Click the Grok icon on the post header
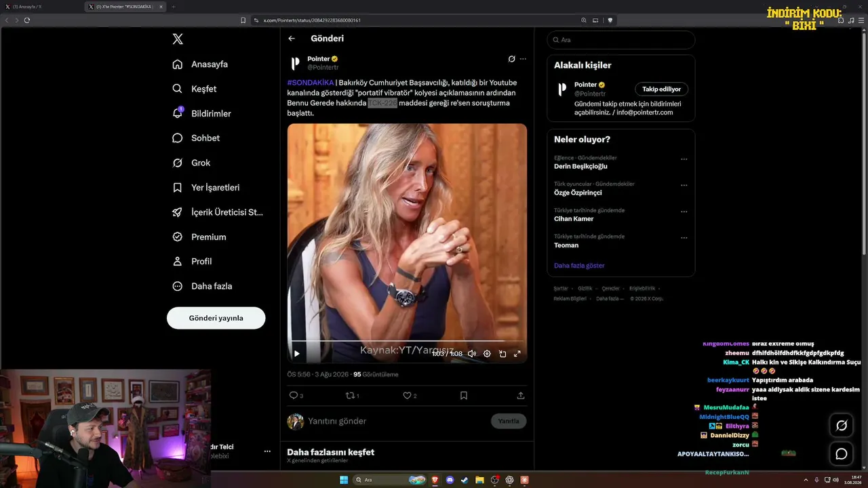 click(x=511, y=59)
